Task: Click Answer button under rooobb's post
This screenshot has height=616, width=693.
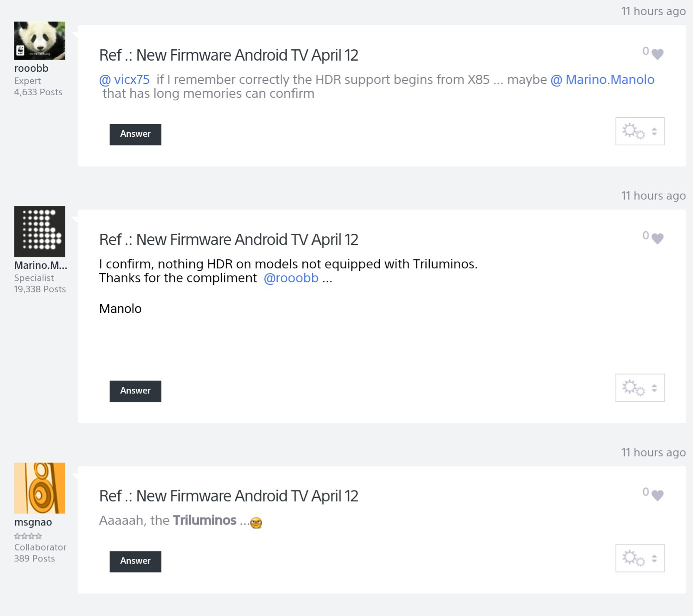Action: pyautogui.click(x=135, y=134)
